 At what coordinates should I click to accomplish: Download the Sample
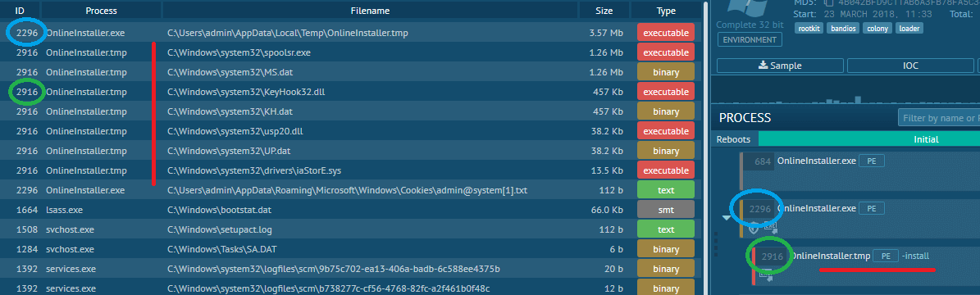pyautogui.click(x=779, y=66)
